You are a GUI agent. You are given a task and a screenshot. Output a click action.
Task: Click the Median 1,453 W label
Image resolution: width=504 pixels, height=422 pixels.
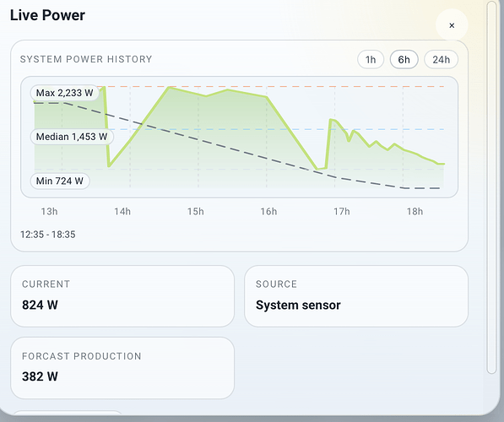[x=72, y=137]
